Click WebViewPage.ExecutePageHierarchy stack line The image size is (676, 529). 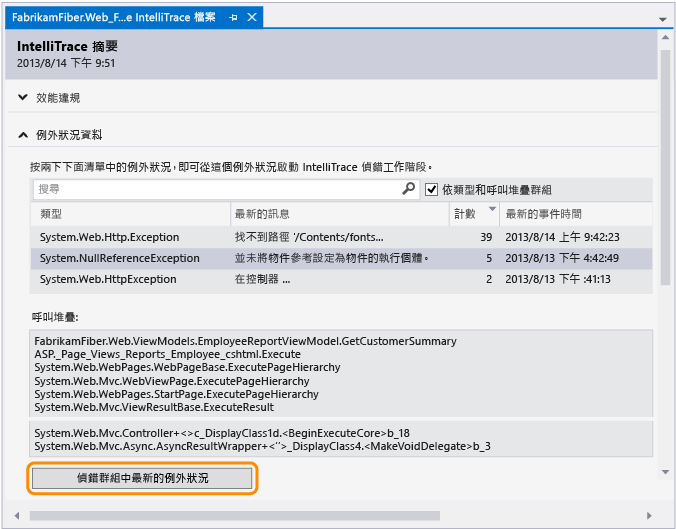172,381
